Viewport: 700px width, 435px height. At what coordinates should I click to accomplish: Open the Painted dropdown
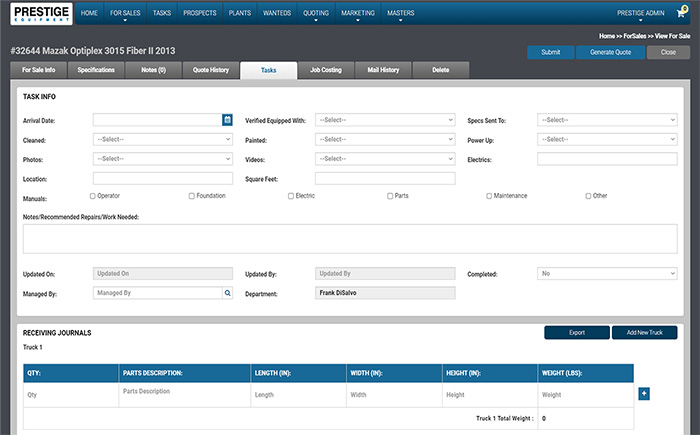[x=385, y=139]
